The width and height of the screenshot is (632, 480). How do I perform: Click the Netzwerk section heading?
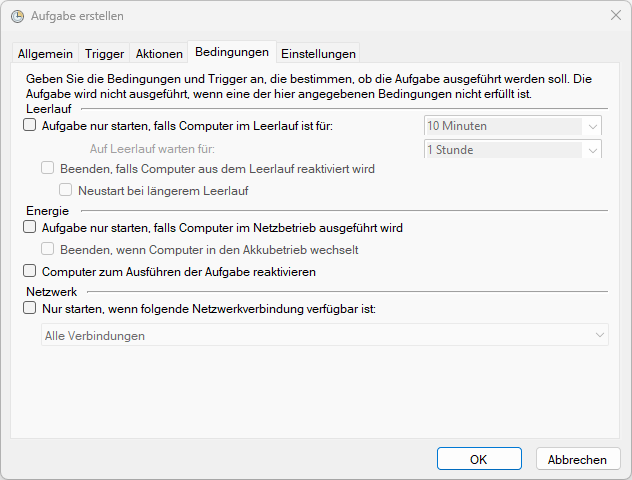click(x=52, y=291)
